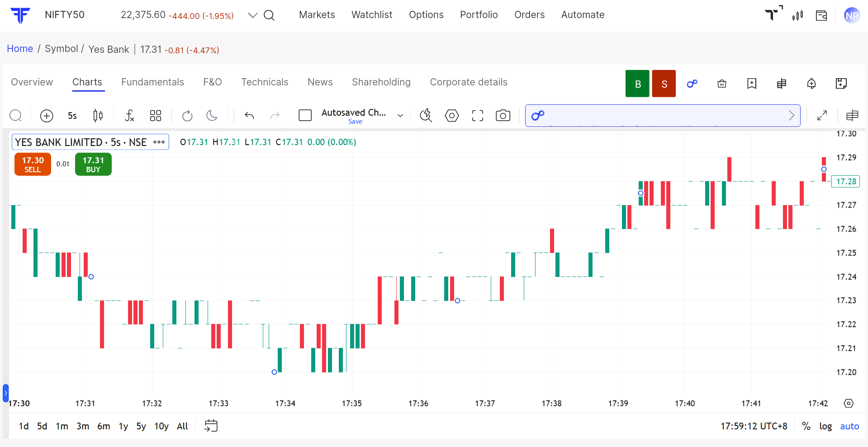This screenshot has width=868, height=447.
Task: Click the green 17.31 BUY button
Action: [93, 165]
